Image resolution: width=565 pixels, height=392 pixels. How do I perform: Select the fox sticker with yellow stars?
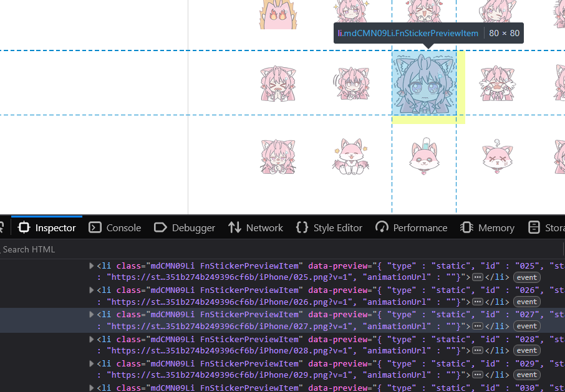pos(350,156)
